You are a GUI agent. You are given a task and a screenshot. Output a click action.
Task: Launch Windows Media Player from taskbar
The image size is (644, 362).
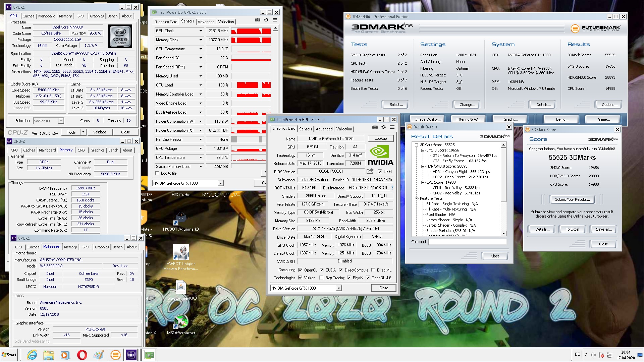pyautogui.click(x=65, y=355)
